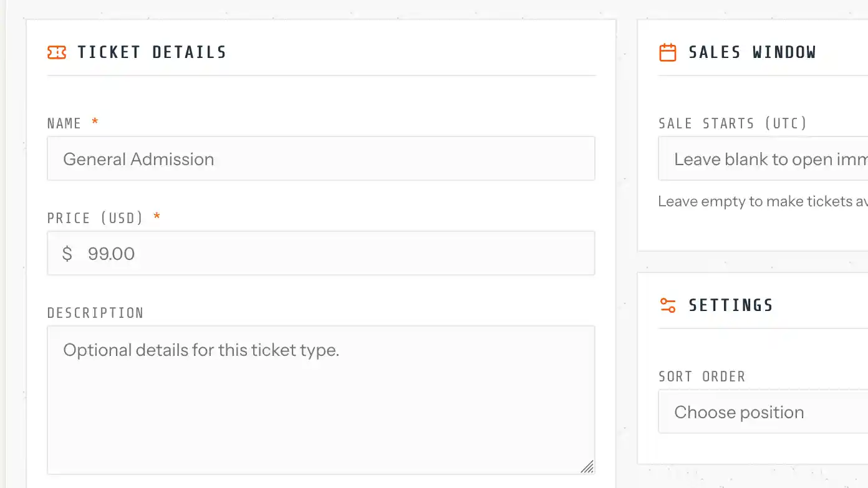This screenshot has width=868, height=488.
Task: Click the NAME field label
Action: tap(64, 123)
